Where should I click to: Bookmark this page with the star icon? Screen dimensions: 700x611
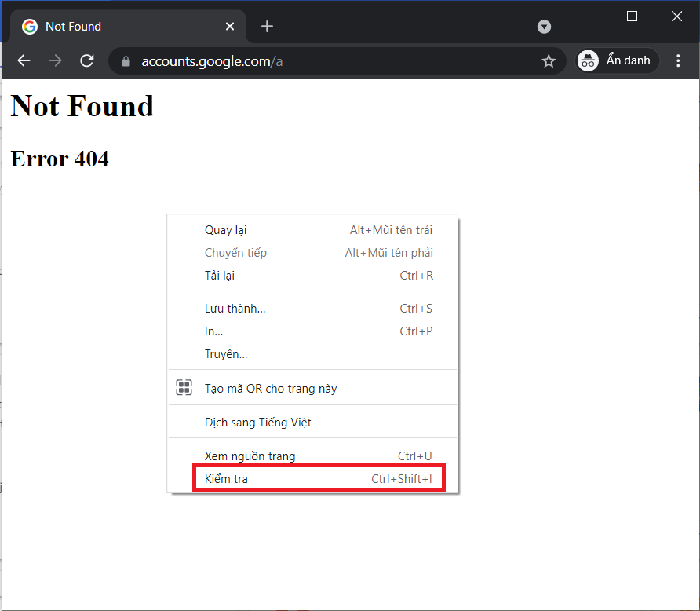(x=549, y=60)
